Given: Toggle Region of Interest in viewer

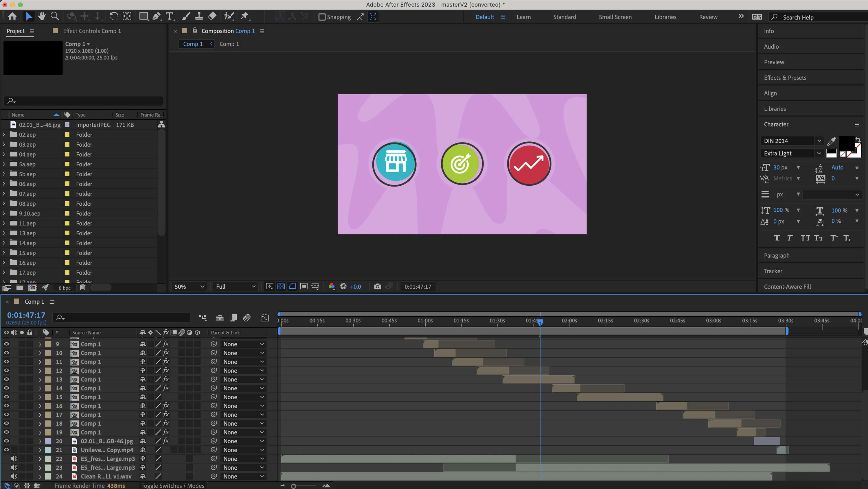Looking at the screenshot, I should (x=304, y=286).
